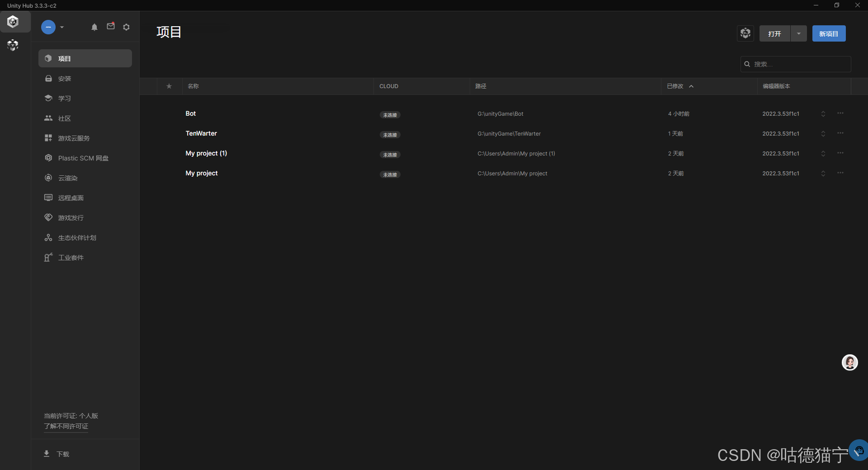This screenshot has width=868, height=470.
Task: Open the blue account avatar
Action: (x=48, y=27)
